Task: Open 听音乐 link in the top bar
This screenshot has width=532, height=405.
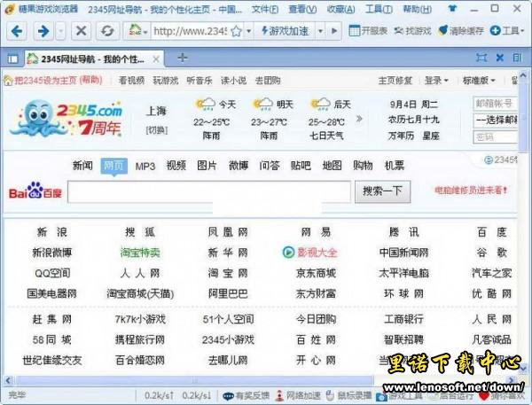Action: click(199, 81)
